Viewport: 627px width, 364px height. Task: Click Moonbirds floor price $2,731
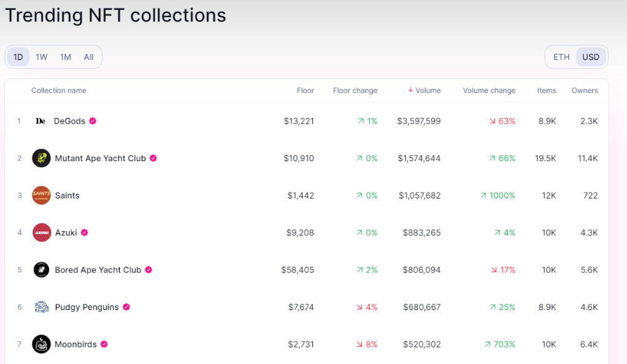(301, 344)
